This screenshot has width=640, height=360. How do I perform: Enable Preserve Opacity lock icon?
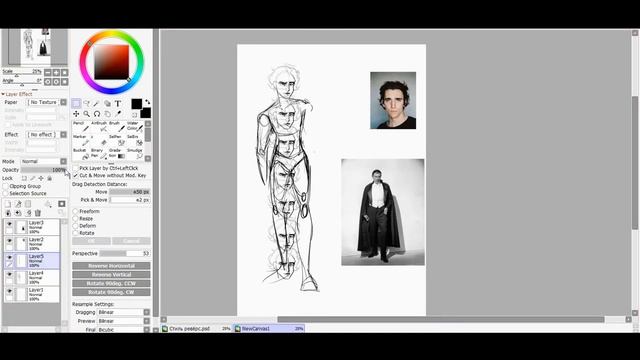pos(24,178)
